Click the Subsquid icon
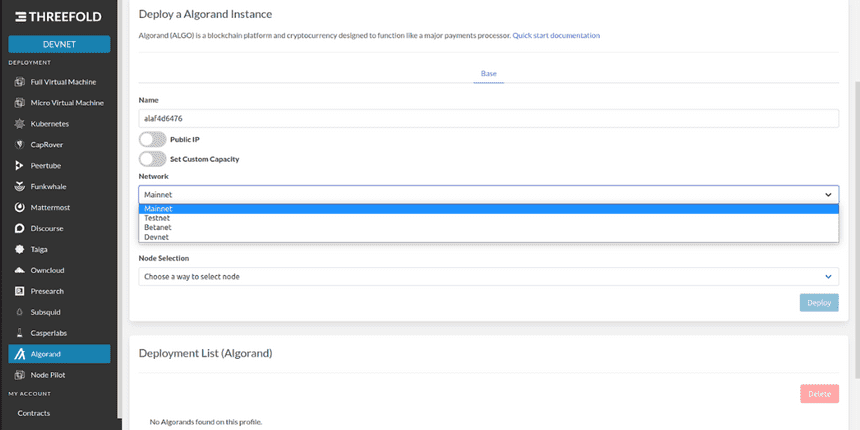Viewport: 860px width, 430px height. coord(20,312)
